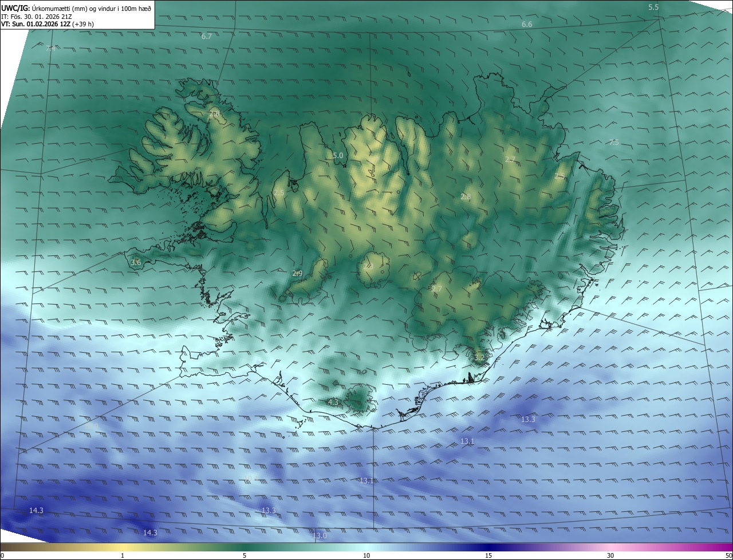Viewport: 733px width, 560px height.
Task: Click the "3.2" value near the southeast coast
Action: (x=479, y=357)
